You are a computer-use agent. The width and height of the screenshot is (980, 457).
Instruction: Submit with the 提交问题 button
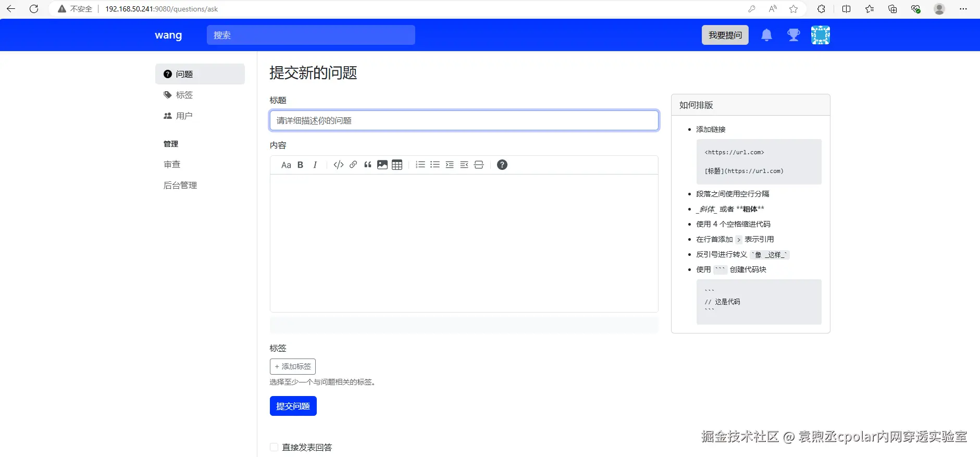coord(293,406)
